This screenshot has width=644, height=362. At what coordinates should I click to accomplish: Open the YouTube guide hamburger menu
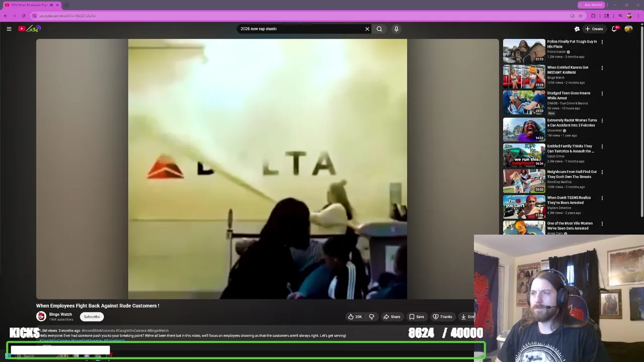[9, 29]
